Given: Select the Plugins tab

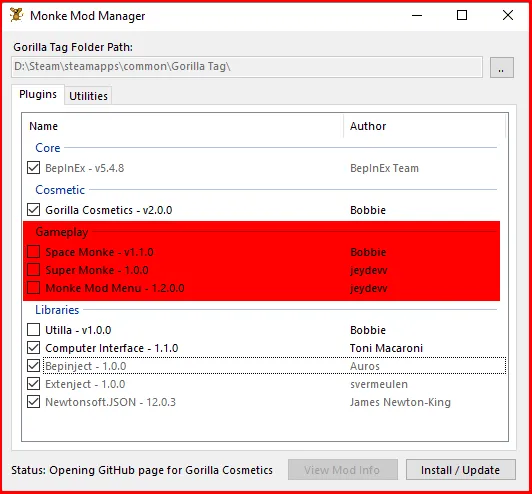Looking at the screenshot, I should [38, 94].
